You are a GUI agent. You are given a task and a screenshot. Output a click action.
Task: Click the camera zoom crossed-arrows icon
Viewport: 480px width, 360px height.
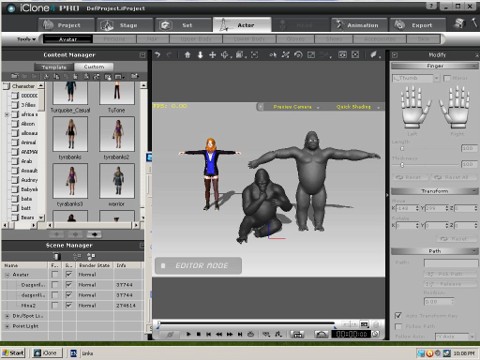click(285, 55)
